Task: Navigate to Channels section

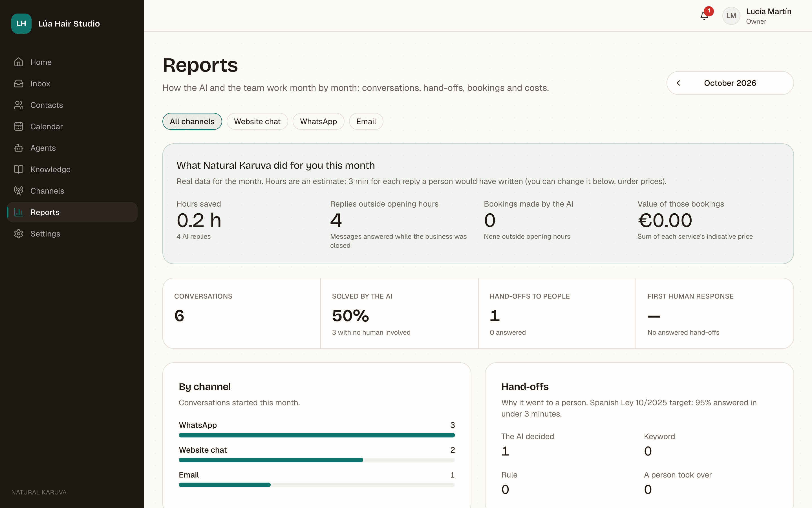Action: pos(72,191)
